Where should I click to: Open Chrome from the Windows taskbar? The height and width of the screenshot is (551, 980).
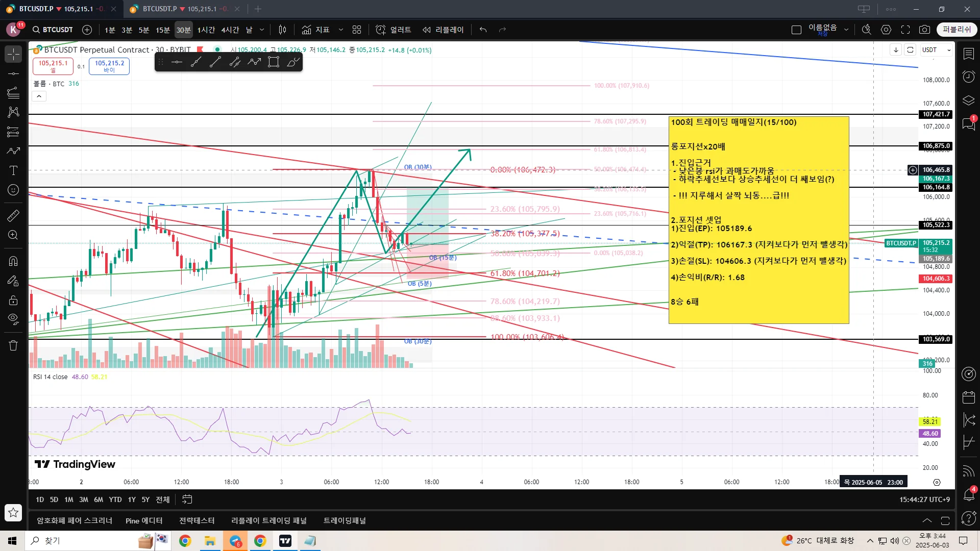coord(185,541)
